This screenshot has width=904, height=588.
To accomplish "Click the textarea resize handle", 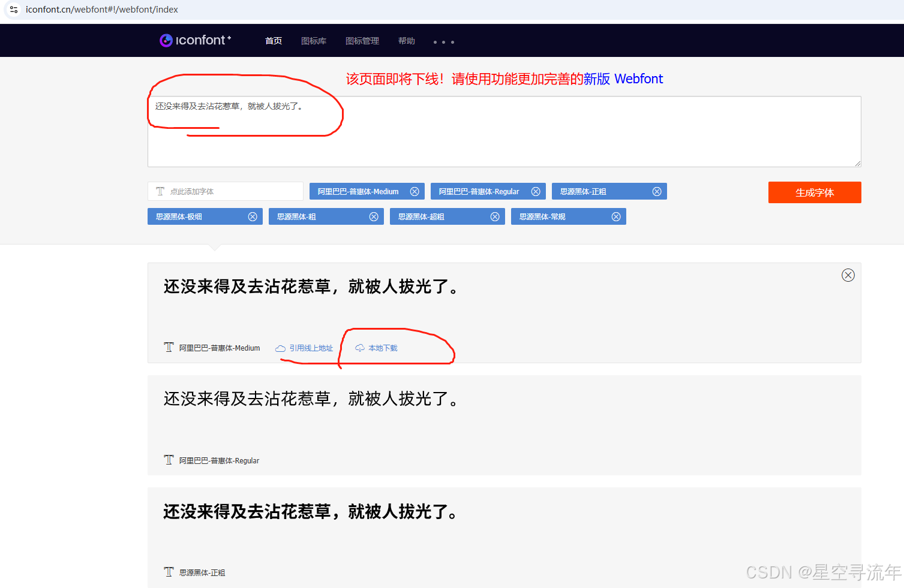I will point(858,163).
